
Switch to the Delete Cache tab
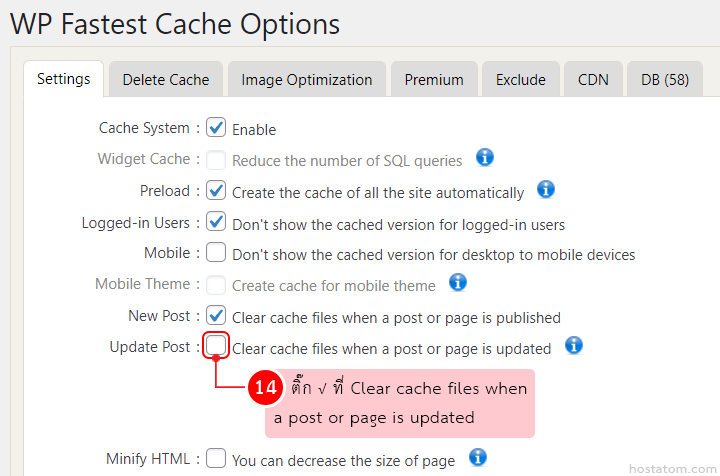coord(166,80)
